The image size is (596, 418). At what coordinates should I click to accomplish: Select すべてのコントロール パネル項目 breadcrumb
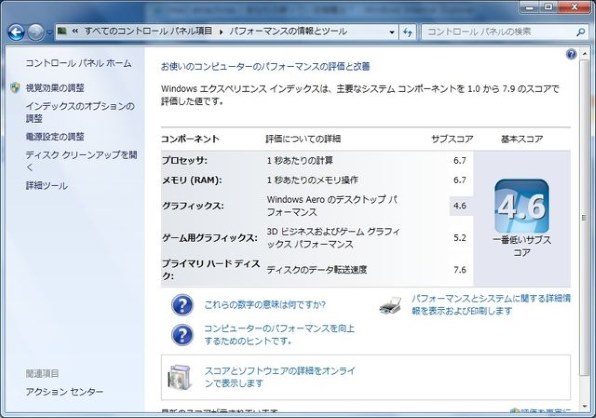tap(148, 31)
